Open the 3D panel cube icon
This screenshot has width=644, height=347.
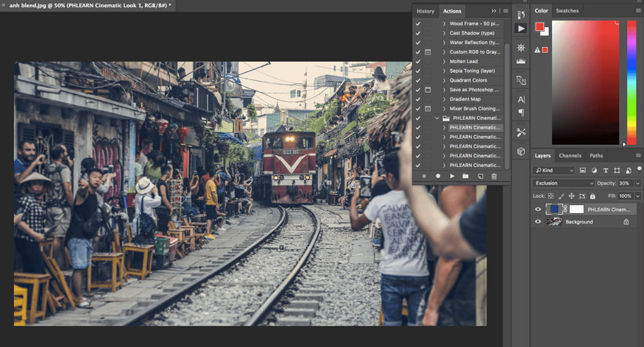pos(521,151)
